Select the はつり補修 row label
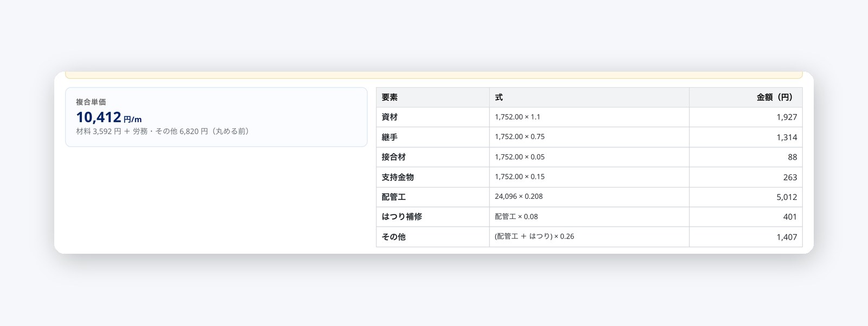Screen dimensions: 868x326 click(x=401, y=217)
